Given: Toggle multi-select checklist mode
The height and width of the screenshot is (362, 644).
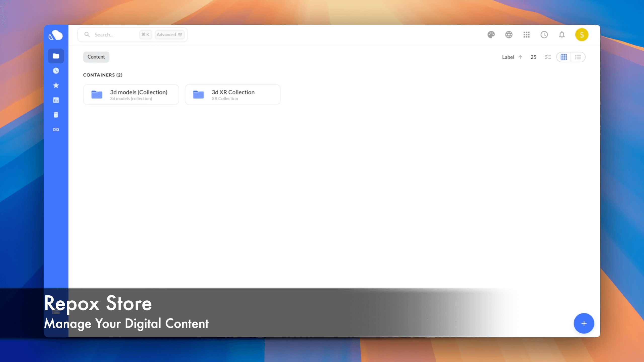Looking at the screenshot, I should [548, 57].
